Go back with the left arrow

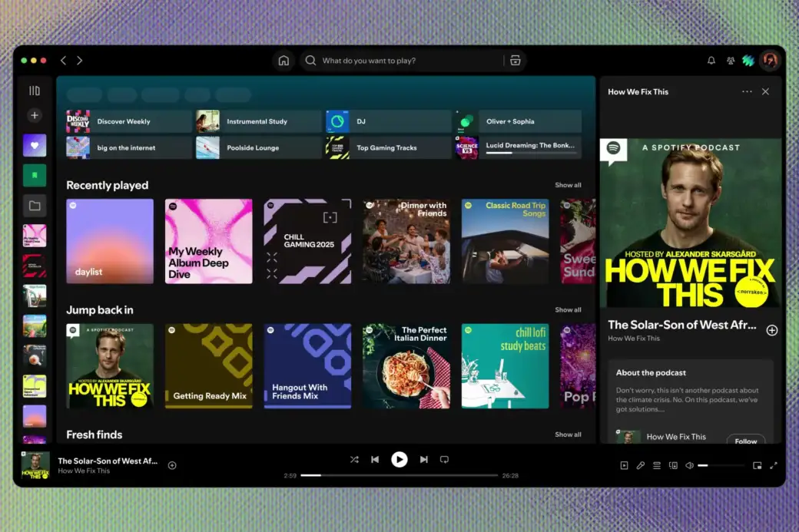63,61
